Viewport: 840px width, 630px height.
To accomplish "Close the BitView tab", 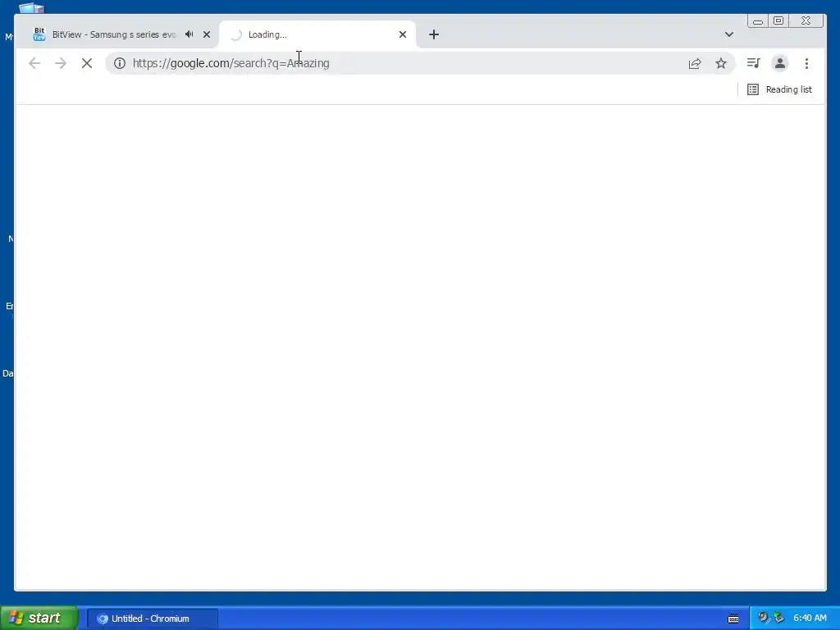I will point(207,34).
